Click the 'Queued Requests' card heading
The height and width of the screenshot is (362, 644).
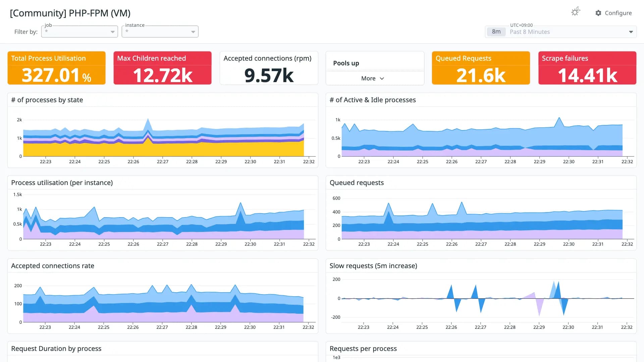point(464,58)
